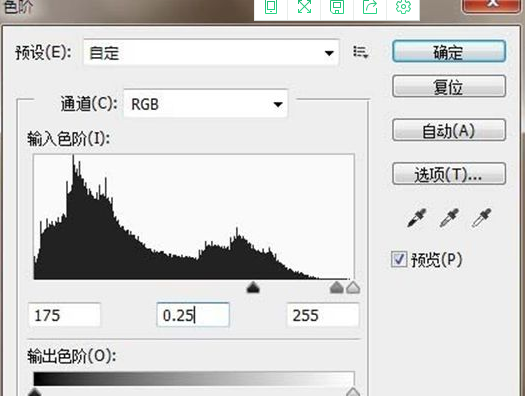The height and width of the screenshot is (396, 525).
Task: Open the 通道 RGB channel dropdown
Action: coord(206,104)
